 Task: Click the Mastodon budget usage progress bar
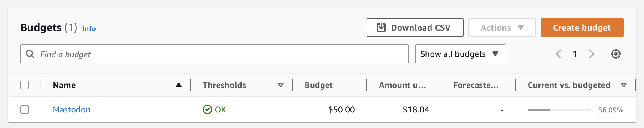pyautogui.click(x=559, y=110)
